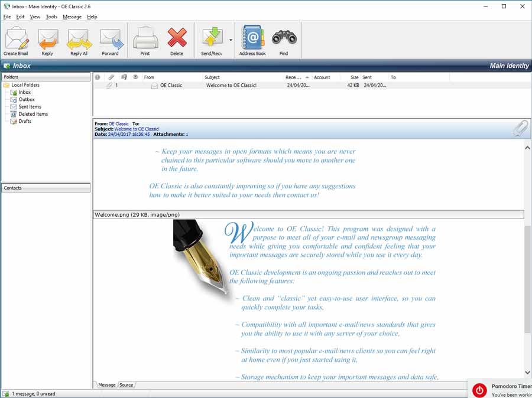Screen dimensions: 532x398
Task: Click the 42 KB size cell
Action: [353, 86]
